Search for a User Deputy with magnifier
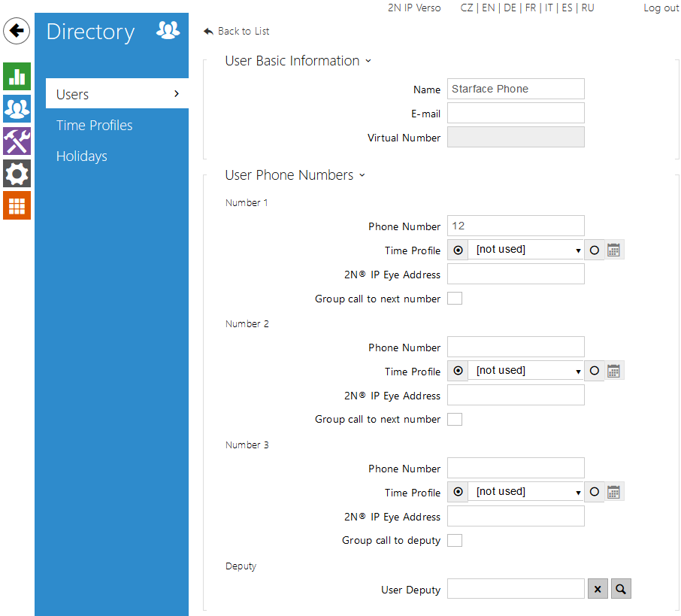Image resolution: width=681 pixels, height=616 pixels. [x=621, y=590]
